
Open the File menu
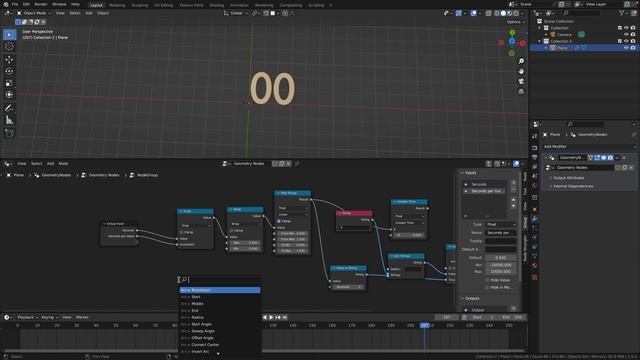15,4
